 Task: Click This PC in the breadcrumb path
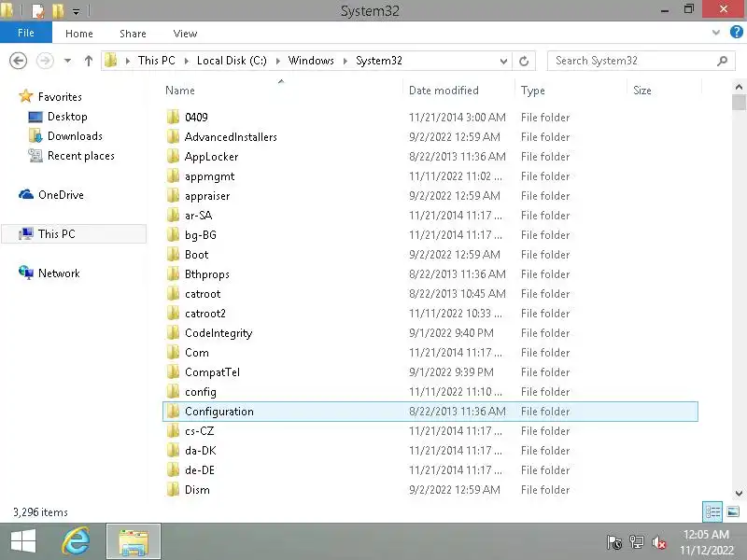(x=156, y=61)
